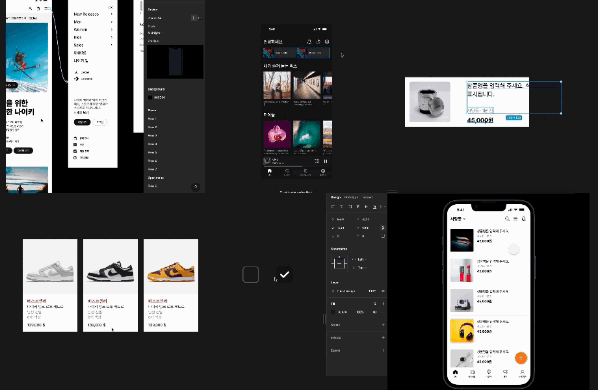Click the blue button on product card
Viewport: 600px width, 390px height.
(514, 117)
